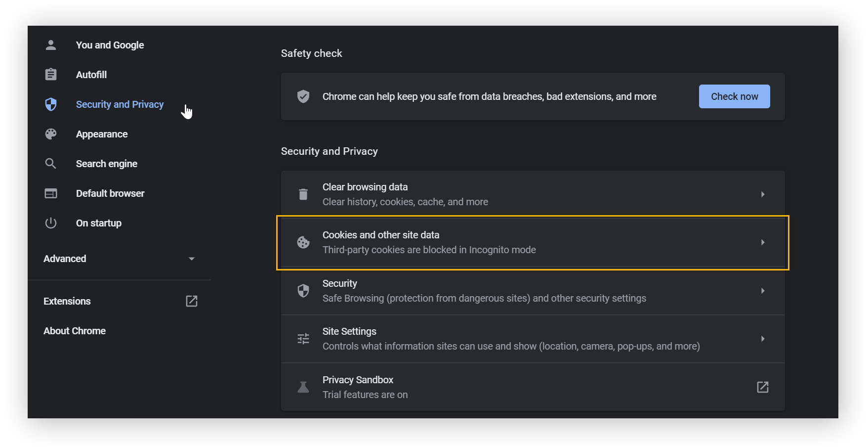Screen dimensions: 868x447
Task: Open the About Chrome section
Action: coord(75,330)
